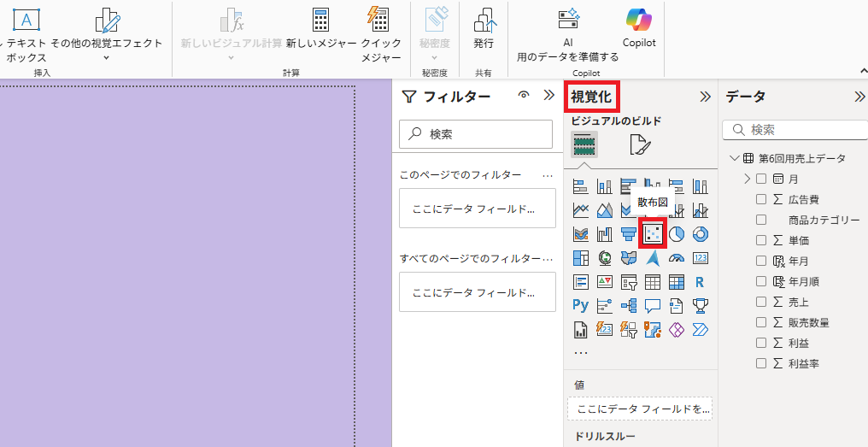Viewport: 868px width, 447px height.
Task: Insert a テキストボックス from the ribbon
Action: tap(26, 34)
